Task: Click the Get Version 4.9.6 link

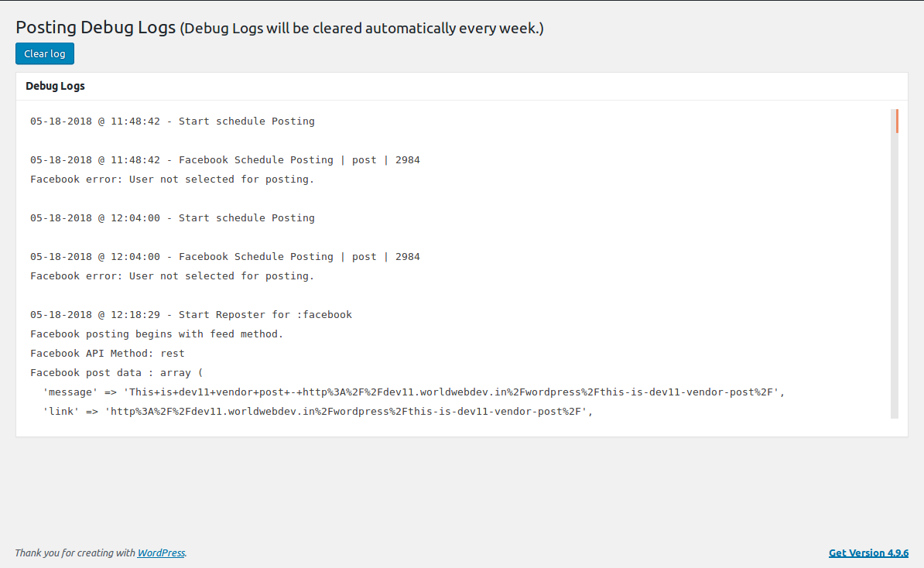Action: coord(868,553)
